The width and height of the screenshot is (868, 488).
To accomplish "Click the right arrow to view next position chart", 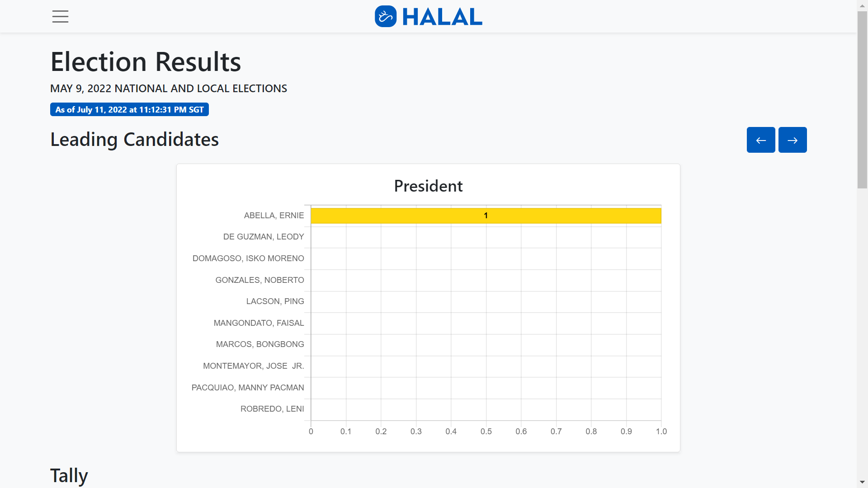I will pyautogui.click(x=792, y=140).
